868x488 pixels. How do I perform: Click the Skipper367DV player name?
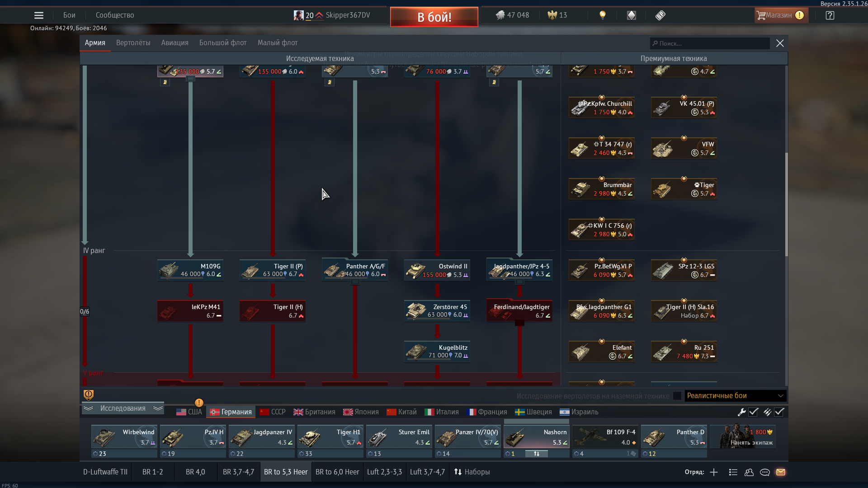coord(348,15)
